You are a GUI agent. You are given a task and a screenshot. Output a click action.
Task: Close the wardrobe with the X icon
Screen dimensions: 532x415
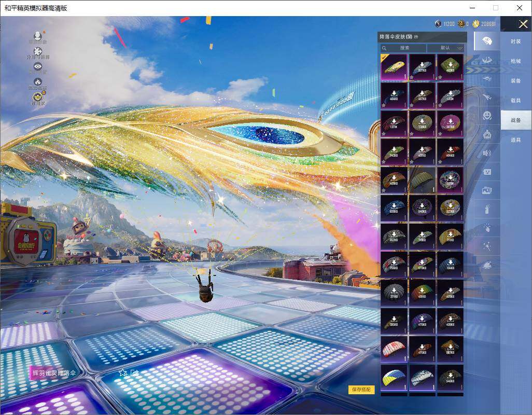coord(523,24)
